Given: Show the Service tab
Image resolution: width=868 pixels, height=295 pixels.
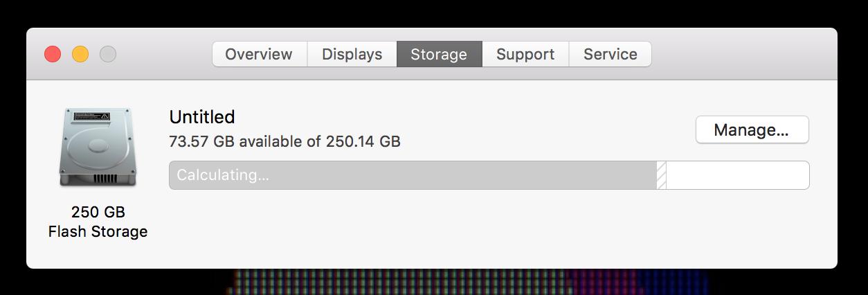Looking at the screenshot, I should click(x=610, y=54).
